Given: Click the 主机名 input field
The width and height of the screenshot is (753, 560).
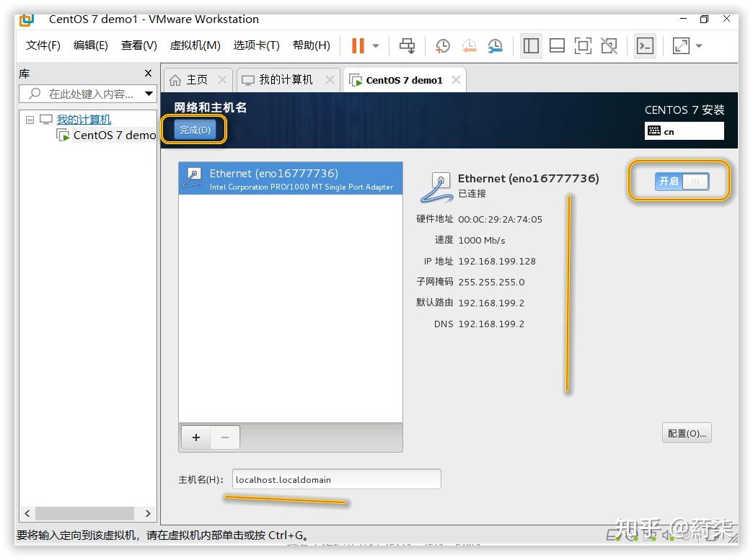Looking at the screenshot, I should coord(336,479).
